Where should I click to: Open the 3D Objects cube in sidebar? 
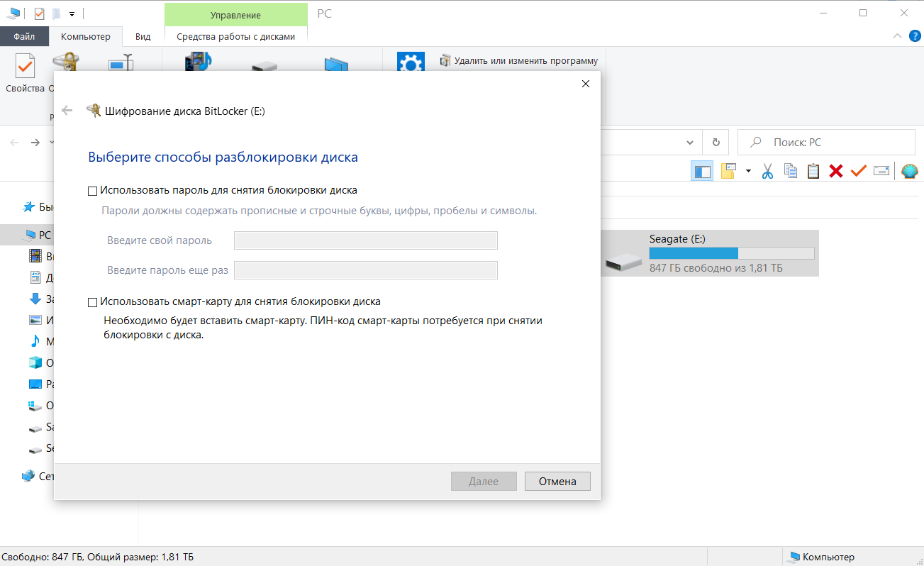pos(35,362)
